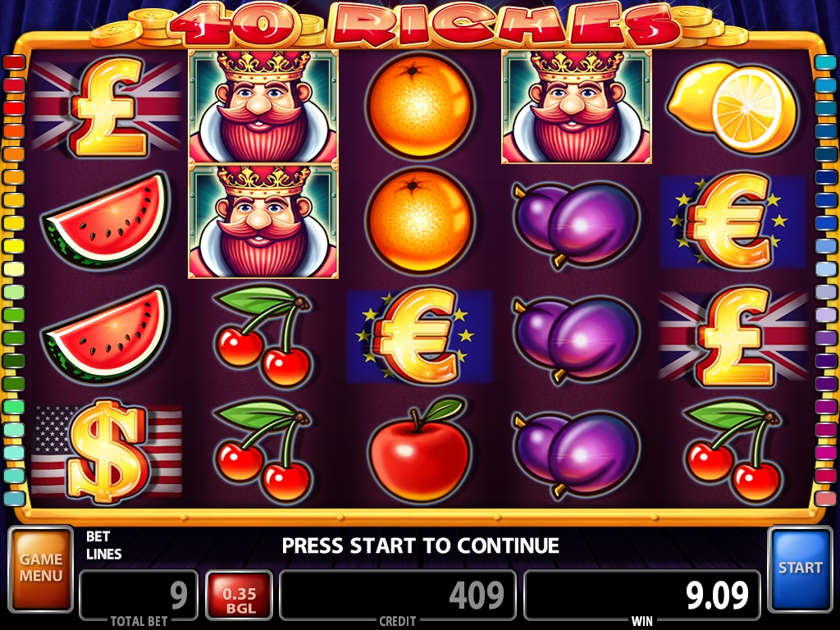Click the Credit display showing 409
The height and width of the screenshot is (630, 840).
(398, 595)
